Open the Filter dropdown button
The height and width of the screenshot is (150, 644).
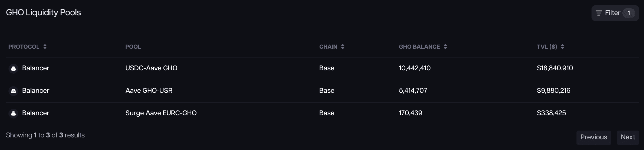click(612, 13)
